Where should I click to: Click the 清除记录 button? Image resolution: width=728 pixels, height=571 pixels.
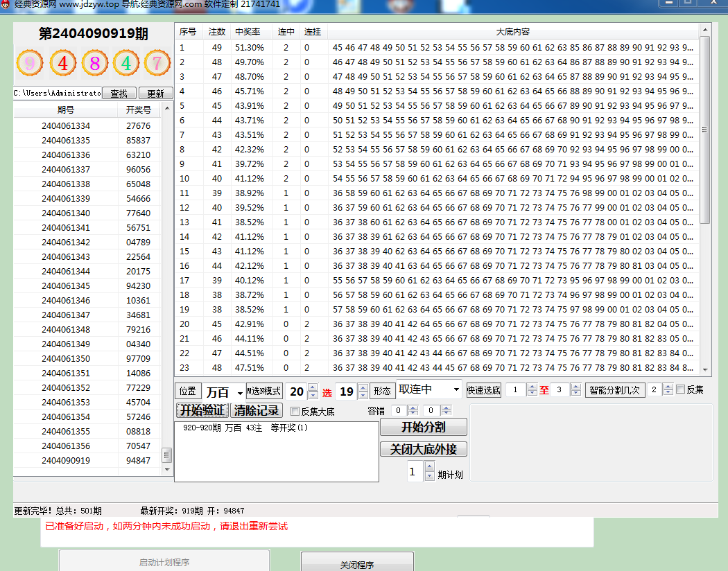pos(257,410)
